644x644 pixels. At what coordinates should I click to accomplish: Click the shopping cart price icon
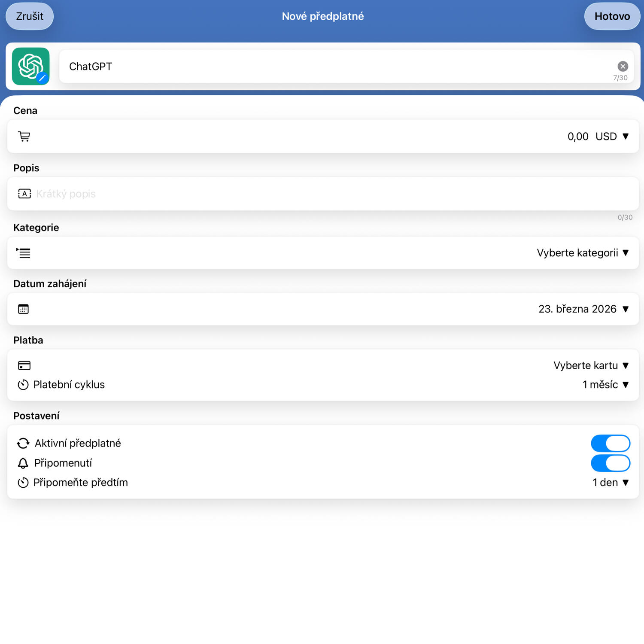24,137
